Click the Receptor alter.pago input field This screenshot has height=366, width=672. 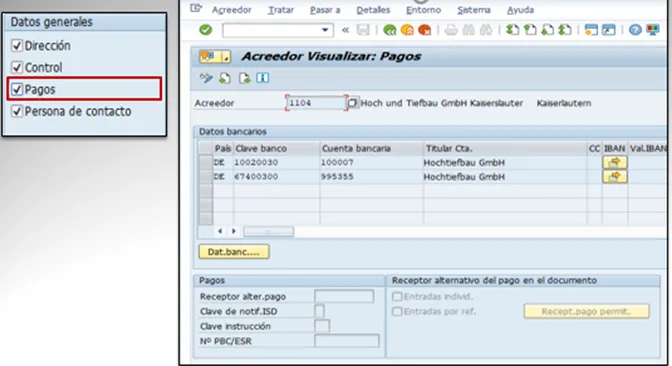click(344, 296)
